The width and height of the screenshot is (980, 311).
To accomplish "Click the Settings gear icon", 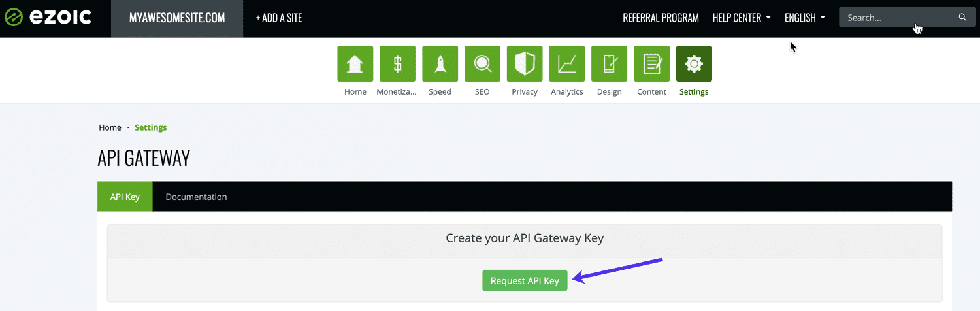I will click(x=694, y=64).
